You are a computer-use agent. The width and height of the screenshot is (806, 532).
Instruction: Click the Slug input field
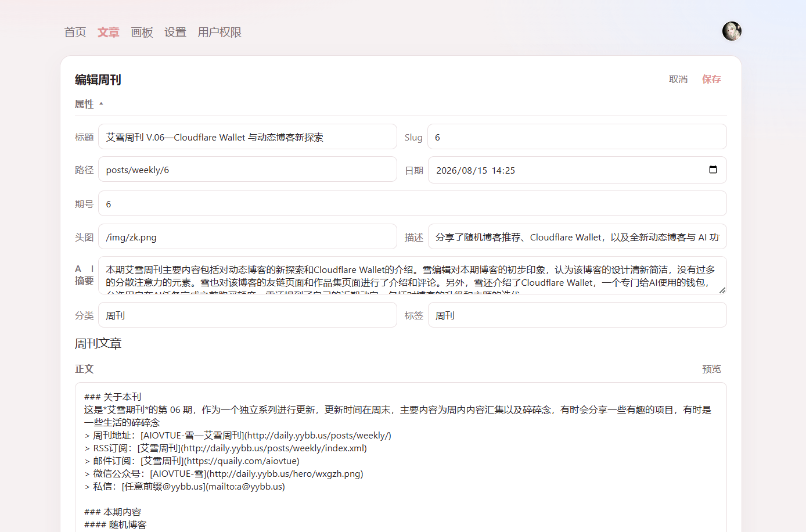pyautogui.click(x=577, y=137)
